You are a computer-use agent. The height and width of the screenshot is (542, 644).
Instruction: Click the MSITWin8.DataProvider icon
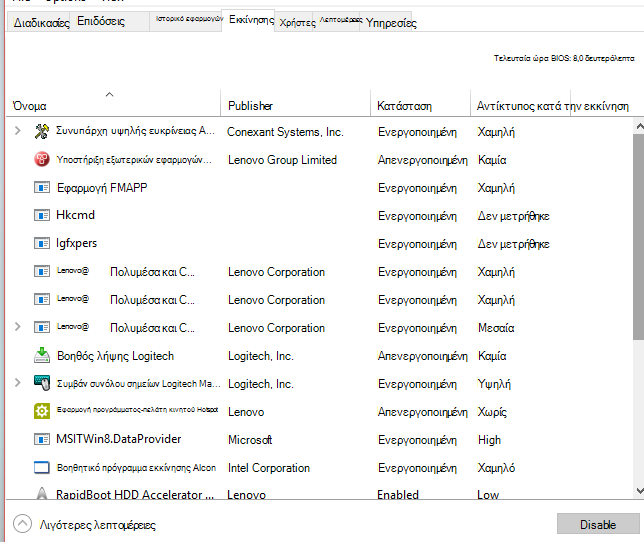[41, 439]
